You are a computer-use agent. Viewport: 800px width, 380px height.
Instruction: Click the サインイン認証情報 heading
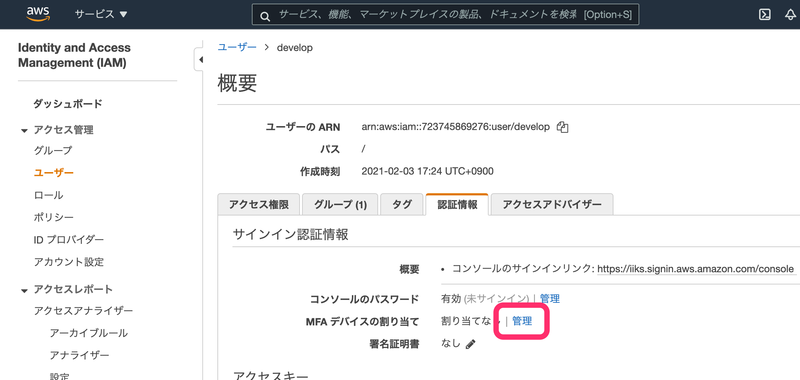(x=291, y=234)
